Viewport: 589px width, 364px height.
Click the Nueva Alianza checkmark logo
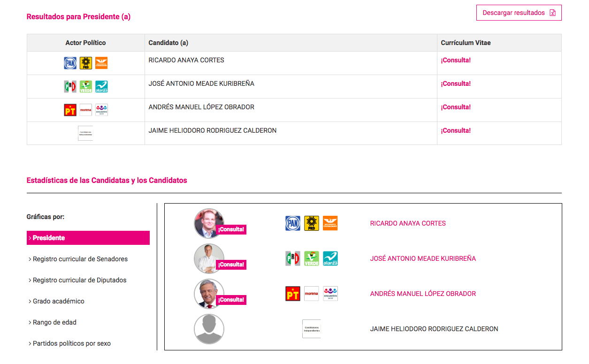click(101, 86)
